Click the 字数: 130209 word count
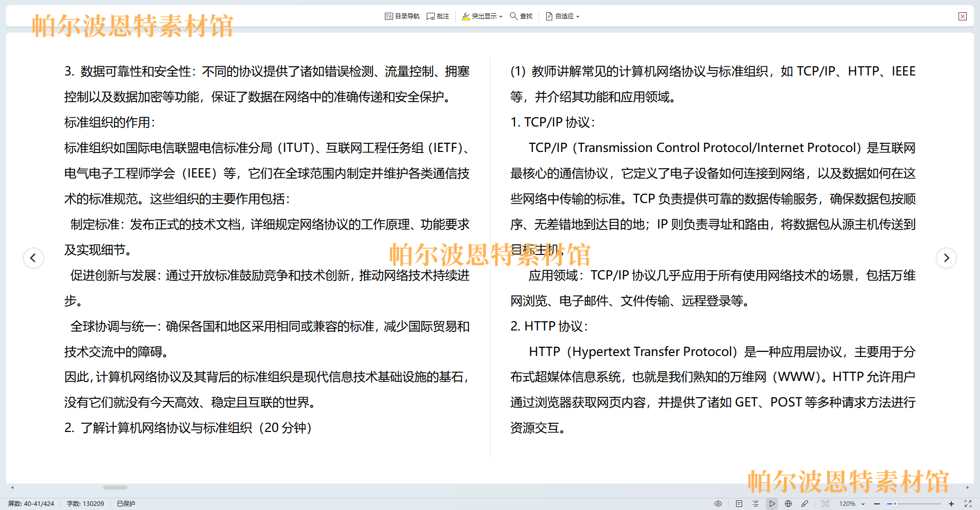Image resolution: width=980 pixels, height=510 pixels. 85,503
